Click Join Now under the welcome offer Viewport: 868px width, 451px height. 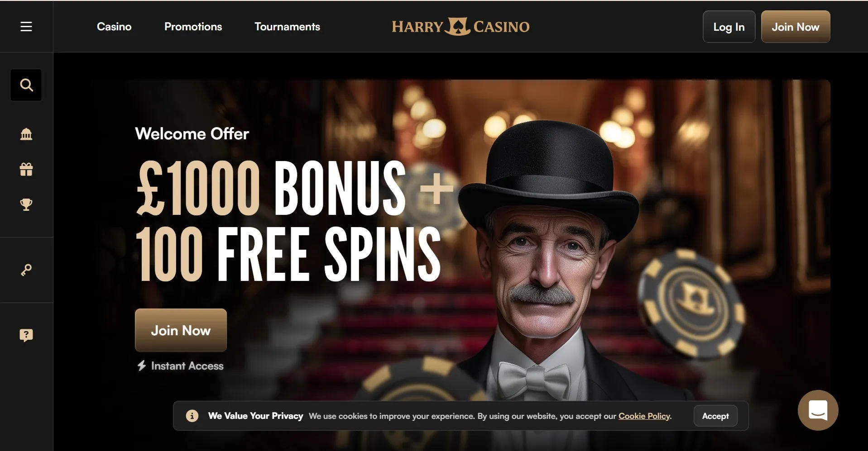[181, 330]
